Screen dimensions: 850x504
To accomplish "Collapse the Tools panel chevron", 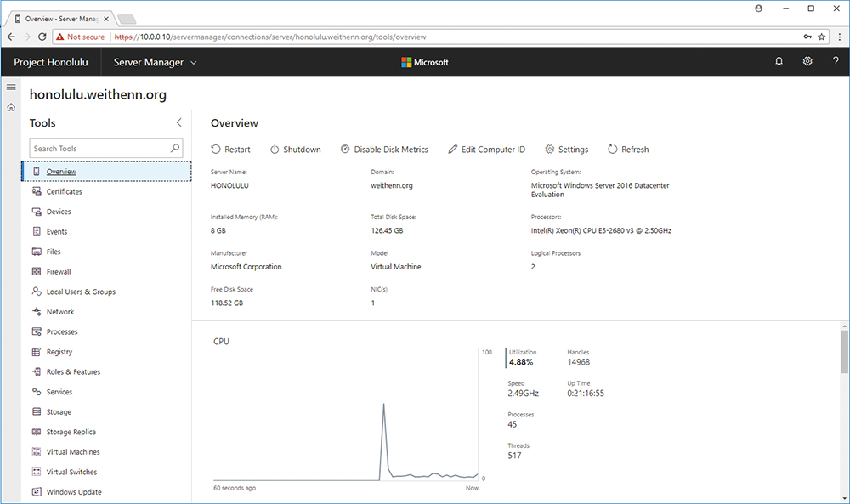I will (x=178, y=122).
